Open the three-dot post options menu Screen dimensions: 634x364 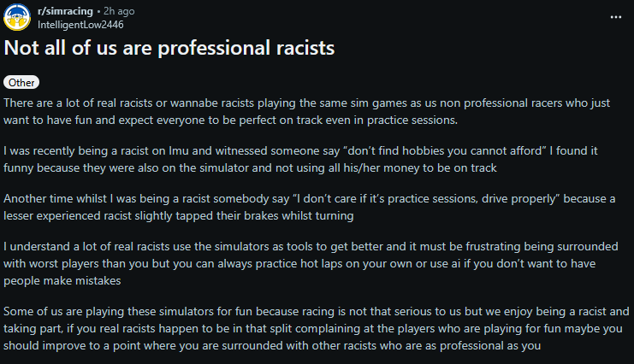click(616, 17)
